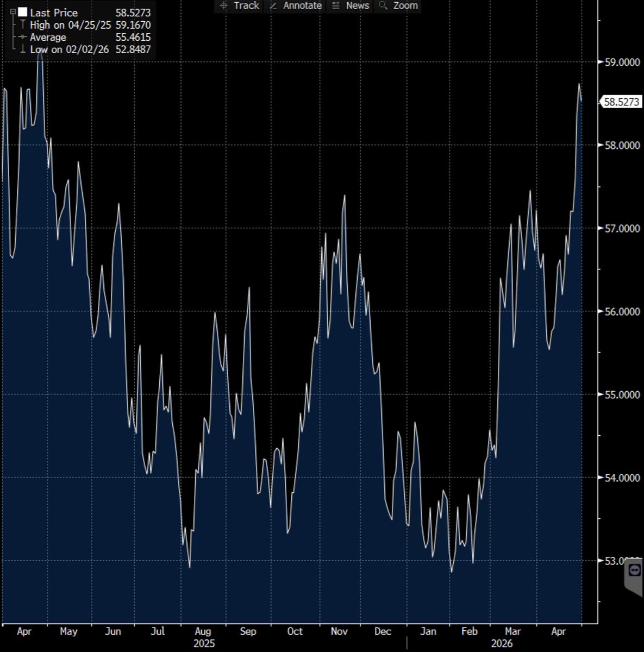Screen dimensions: 644x652
Task: Click the remote-control overlay icon on right edge
Action: (x=634, y=570)
